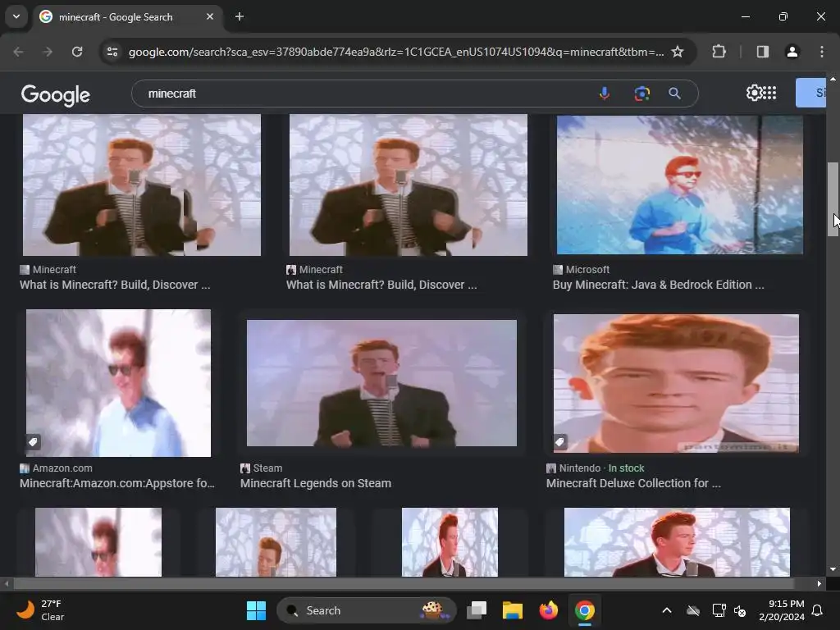840x630 pixels.
Task: Click the Nintendo source label
Action: pyautogui.click(x=580, y=468)
